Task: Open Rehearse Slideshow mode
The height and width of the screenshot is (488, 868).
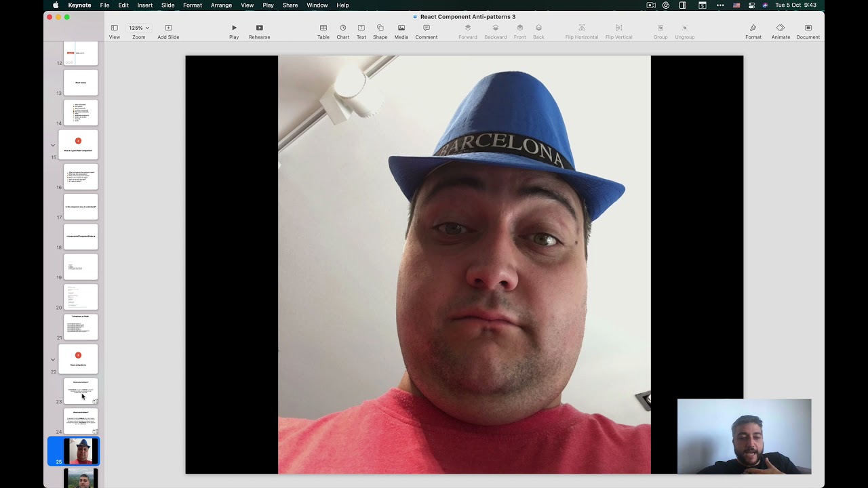Action: pyautogui.click(x=259, y=32)
